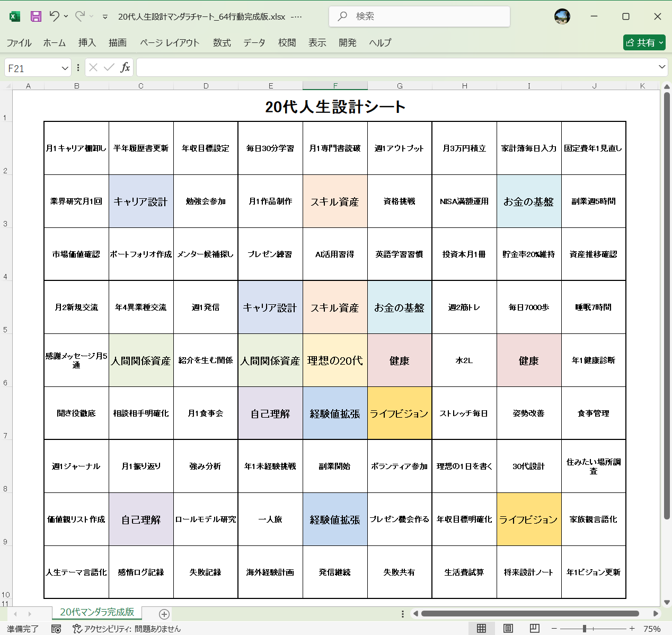
Task: Click the Excel app icon top left
Action: click(14, 16)
